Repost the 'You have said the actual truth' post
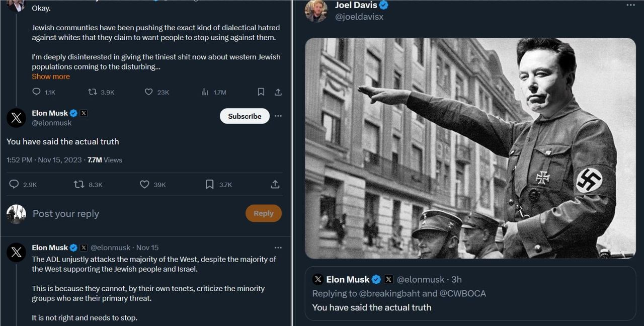The width and height of the screenshot is (644, 326). click(79, 185)
